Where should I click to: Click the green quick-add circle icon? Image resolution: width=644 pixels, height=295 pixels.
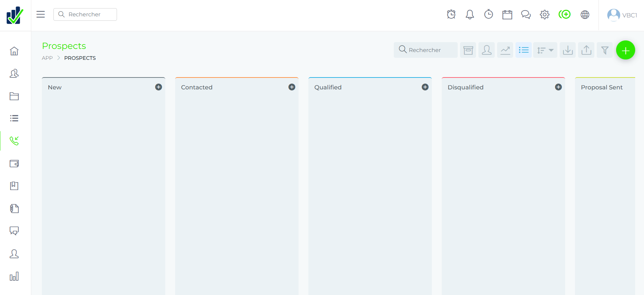564,14
